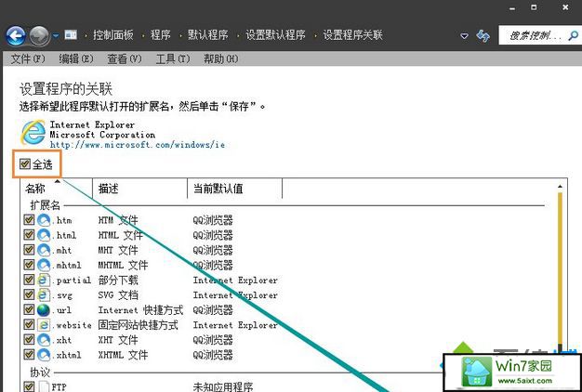The width and height of the screenshot is (582, 392).
Task: Select the '部分下载' description text
Action: (118, 280)
